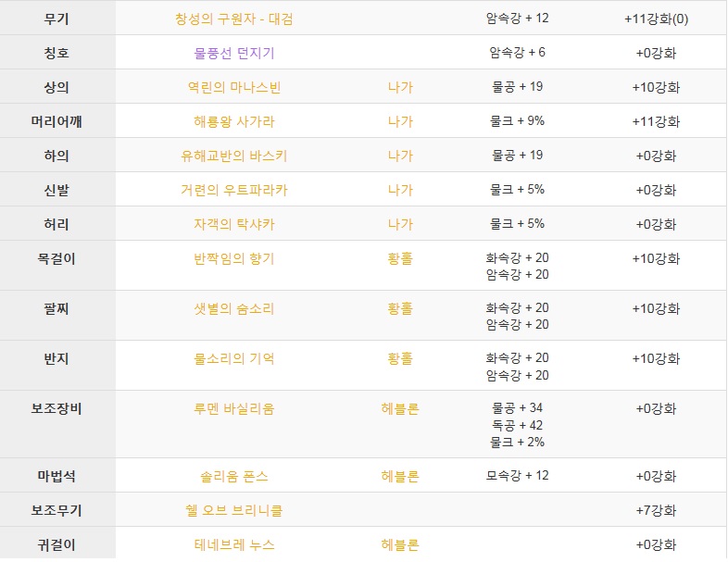Image resolution: width=728 pixels, height=562 pixels.
Task: Select the 무기 row header cell
Action: (57, 19)
